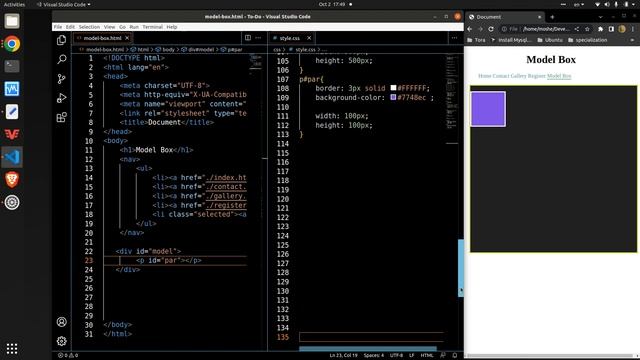Image resolution: width=640 pixels, height=360 pixels.
Task: Switch to the model-box.html editor tab
Action: [x=102, y=38]
